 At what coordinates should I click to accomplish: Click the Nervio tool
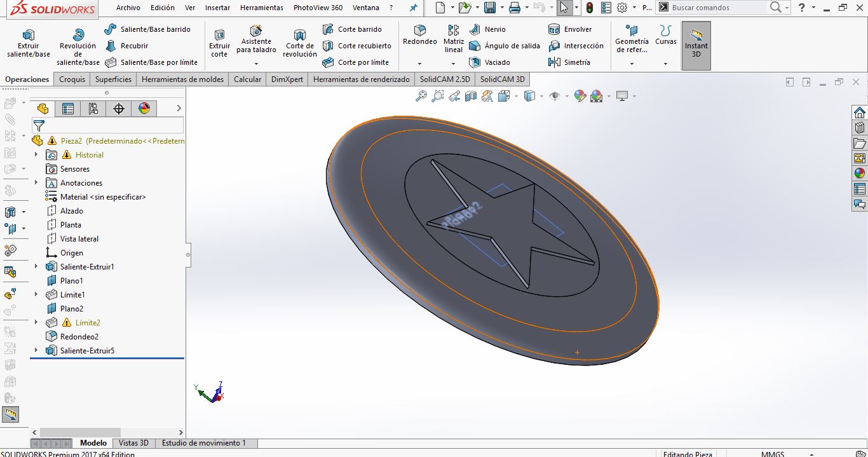click(x=487, y=29)
